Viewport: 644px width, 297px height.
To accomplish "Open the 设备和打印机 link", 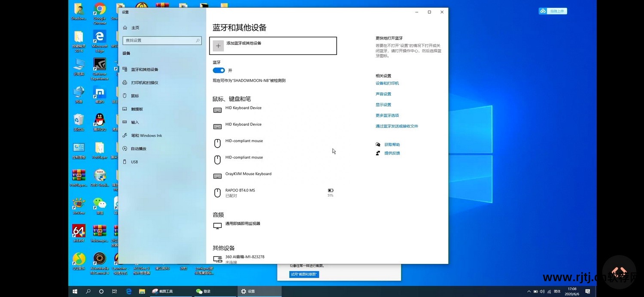I will pos(387,83).
